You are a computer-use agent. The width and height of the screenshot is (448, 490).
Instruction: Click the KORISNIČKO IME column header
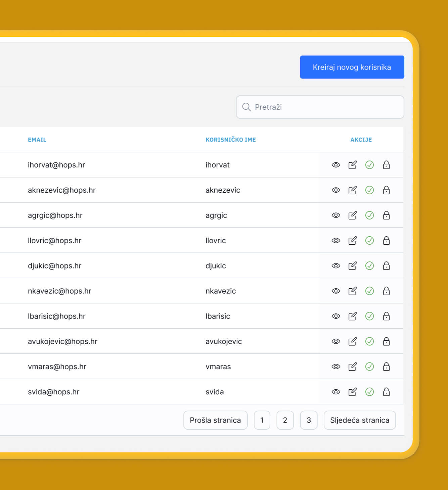(x=231, y=140)
